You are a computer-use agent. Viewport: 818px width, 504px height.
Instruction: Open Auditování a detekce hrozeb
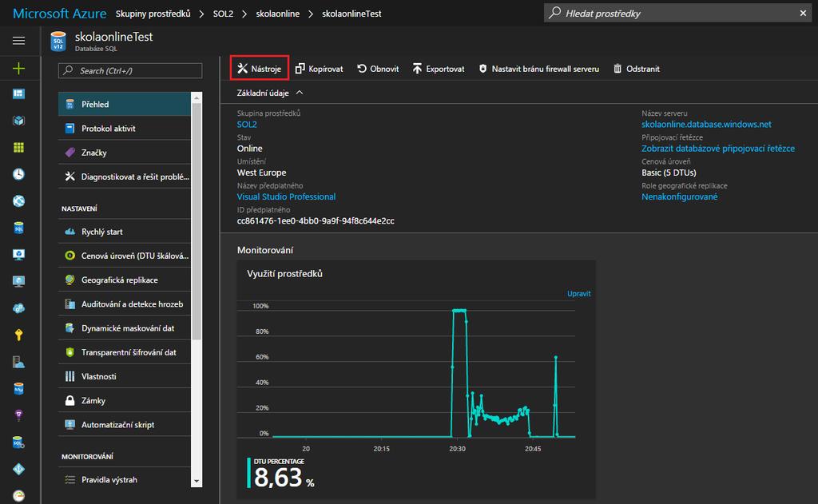click(124, 304)
